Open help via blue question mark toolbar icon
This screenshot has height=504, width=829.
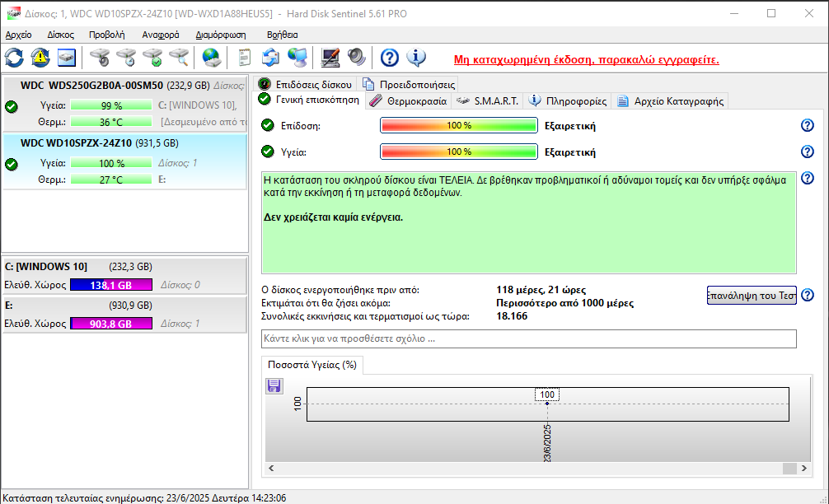pos(390,57)
